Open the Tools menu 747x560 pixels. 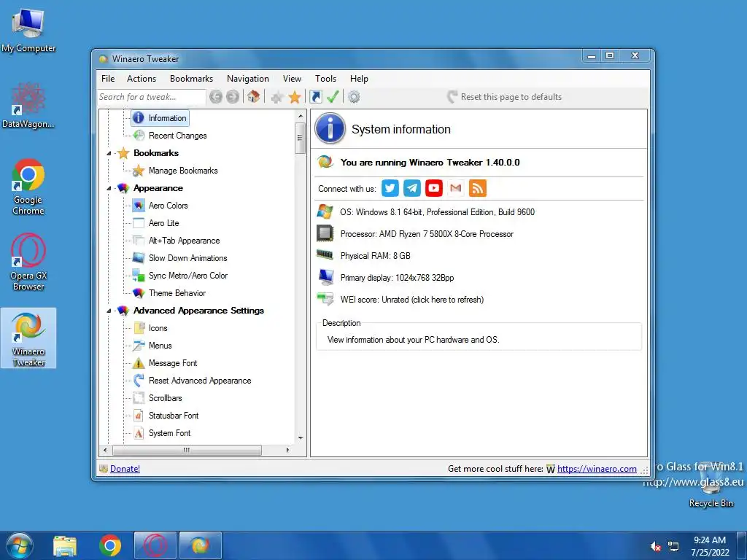click(x=325, y=79)
